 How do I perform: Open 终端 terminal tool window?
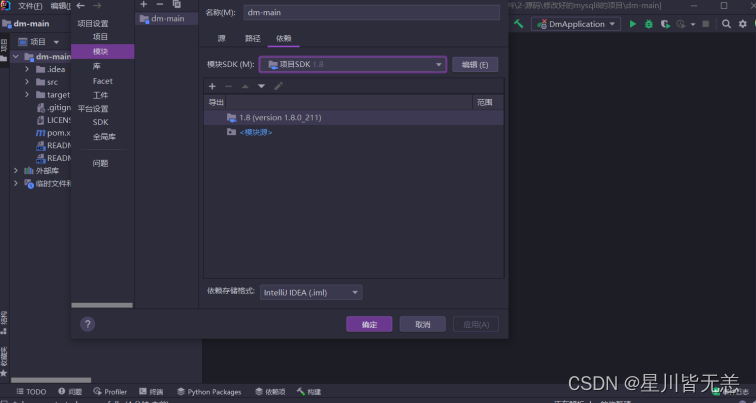(x=151, y=392)
